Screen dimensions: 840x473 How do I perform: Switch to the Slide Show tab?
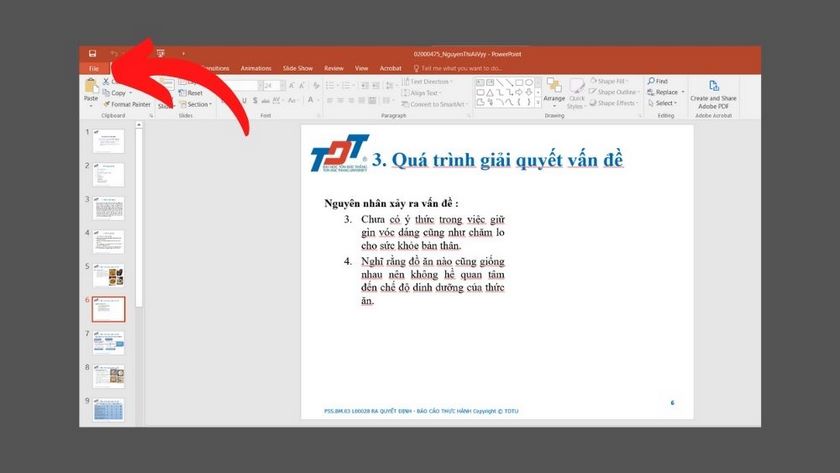(x=298, y=68)
